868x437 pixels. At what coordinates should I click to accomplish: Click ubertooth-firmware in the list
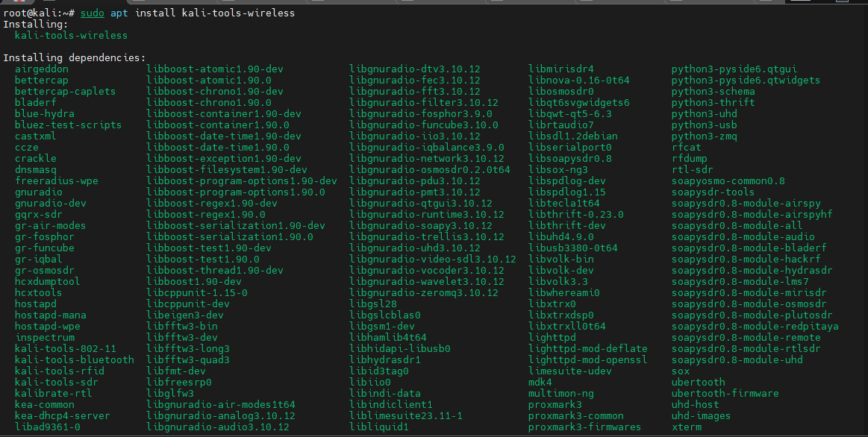click(725, 393)
